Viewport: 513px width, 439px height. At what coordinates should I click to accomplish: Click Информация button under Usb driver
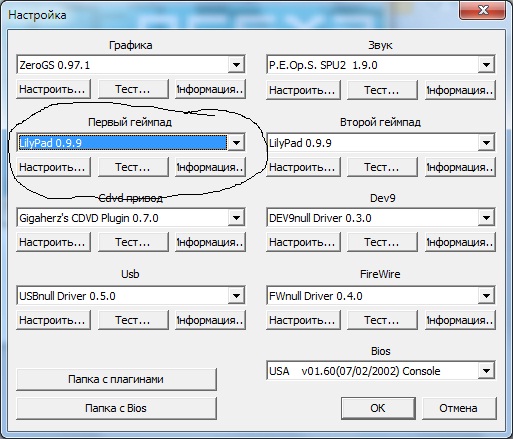210,320
